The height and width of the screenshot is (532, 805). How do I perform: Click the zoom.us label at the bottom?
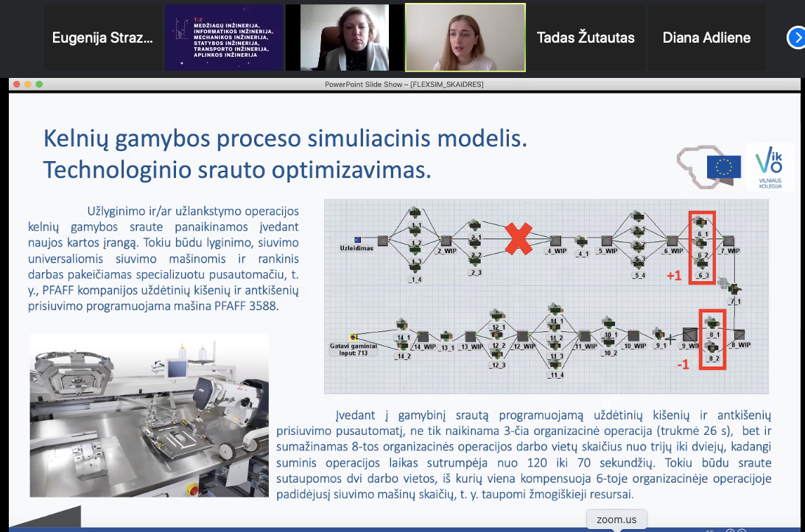[x=616, y=519]
